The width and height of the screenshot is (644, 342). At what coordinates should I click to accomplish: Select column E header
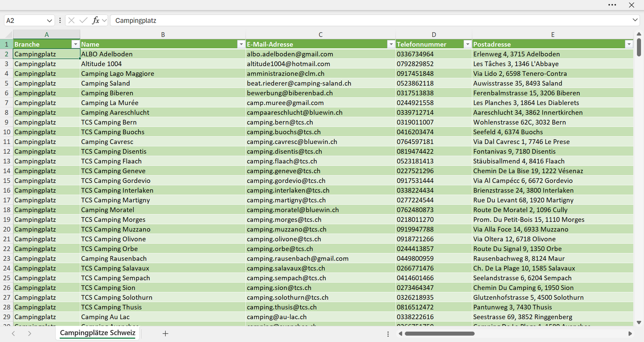[x=553, y=35]
